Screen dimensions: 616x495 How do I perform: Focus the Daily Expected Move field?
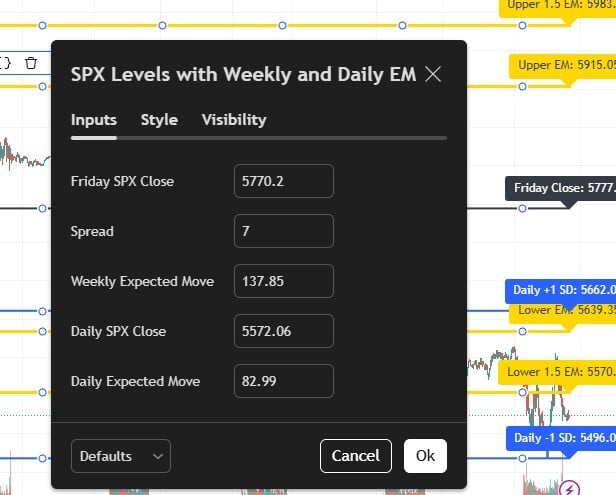pyautogui.click(x=283, y=381)
